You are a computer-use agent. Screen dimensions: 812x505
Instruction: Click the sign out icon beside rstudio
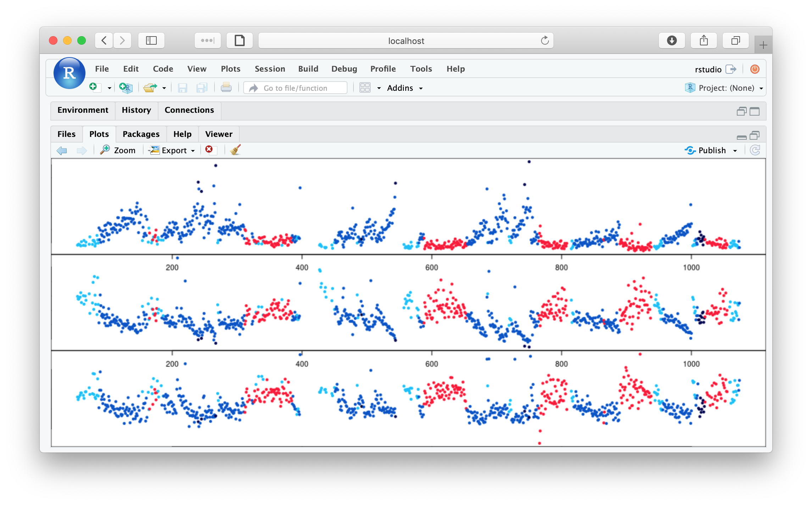coord(731,69)
